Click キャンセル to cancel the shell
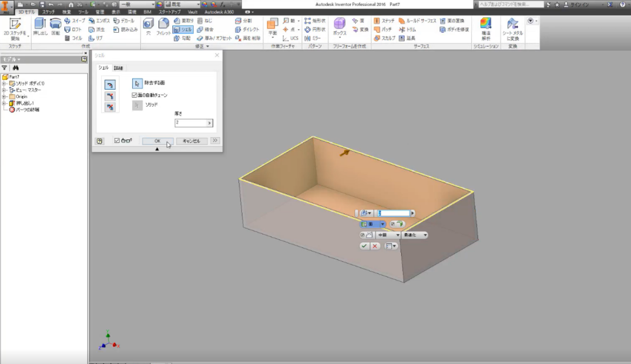The height and width of the screenshot is (364, 631). point(192,141)
